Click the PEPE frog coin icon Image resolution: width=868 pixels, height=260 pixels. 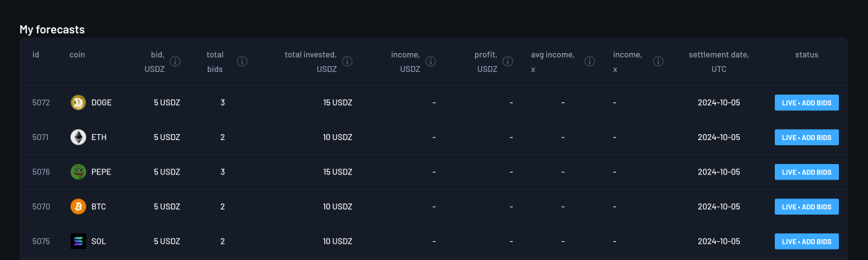78,172
